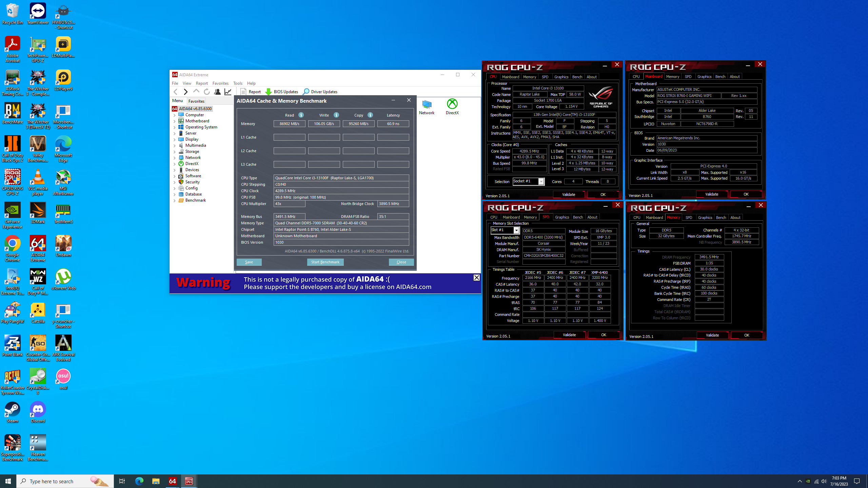This screenshot has width=868, height=488.
Task: Click the Close button in benchmark dialog
Action: click(x=401, y=262)
